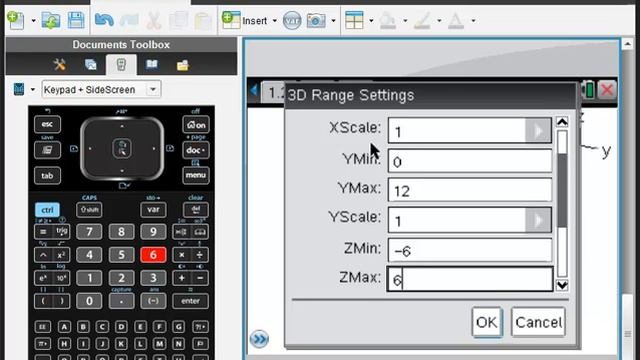Click the YMin input field
The width and height of the screenshot is (640, 360).
coord(470,160)
